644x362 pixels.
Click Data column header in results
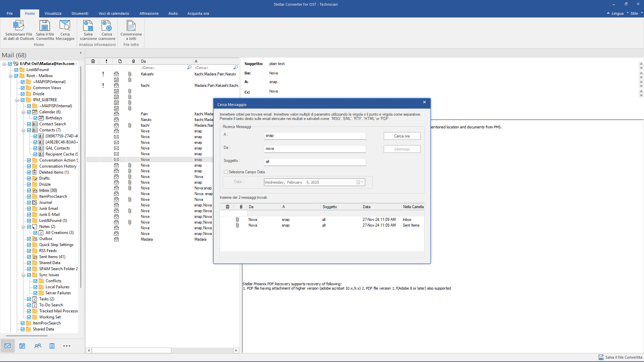381,207
